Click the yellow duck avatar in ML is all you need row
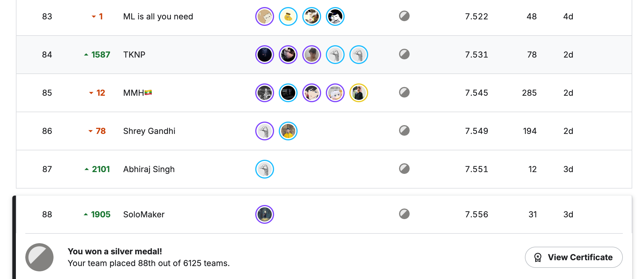The image size is (644, 279). click(x=288, y=16)
